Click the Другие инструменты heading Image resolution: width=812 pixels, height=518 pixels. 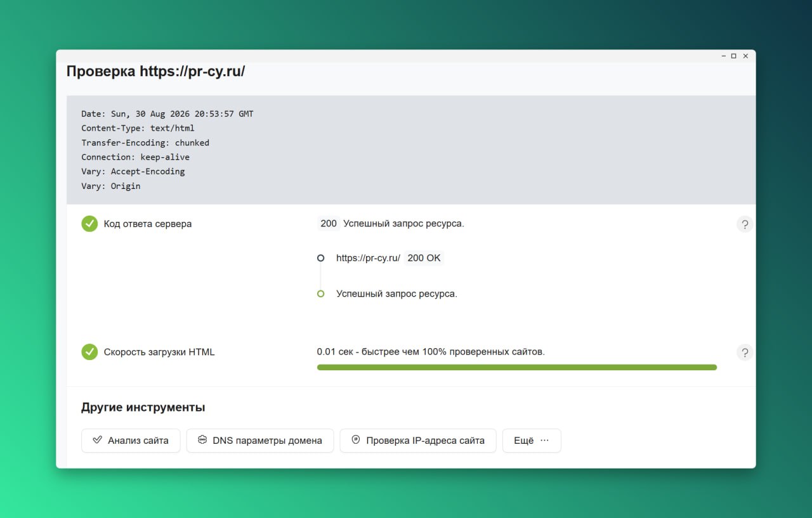tap(143, 408)
